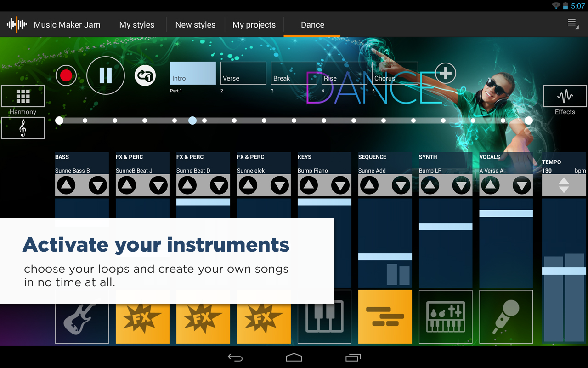The image size is (588, 368).
Task: Select the Dance tab
Action: [312, 25]
